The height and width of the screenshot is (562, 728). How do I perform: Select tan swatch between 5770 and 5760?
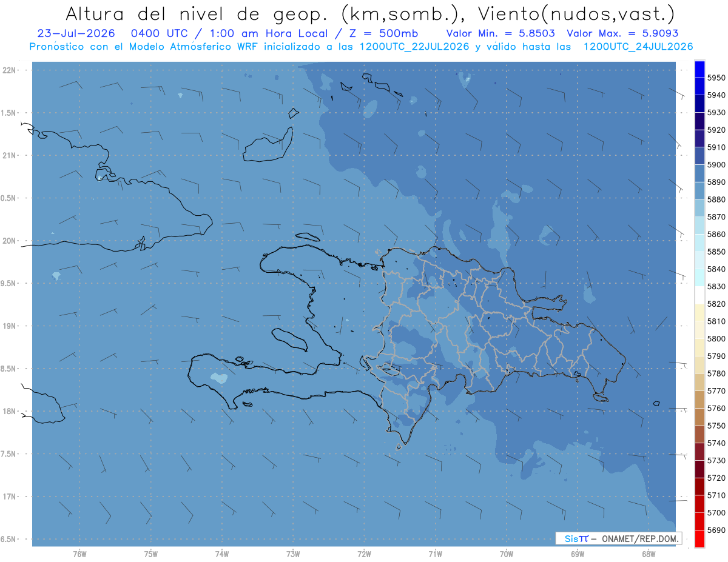pos(699,399)
